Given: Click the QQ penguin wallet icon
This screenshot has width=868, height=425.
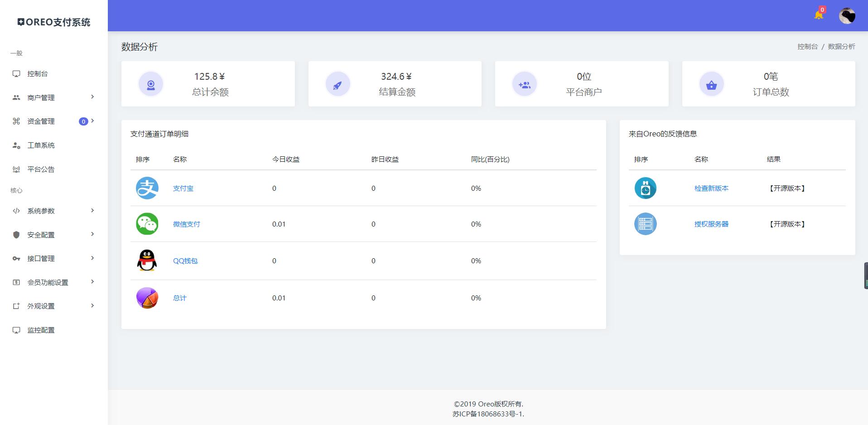Looking at the screenshot, I should 147,261.
